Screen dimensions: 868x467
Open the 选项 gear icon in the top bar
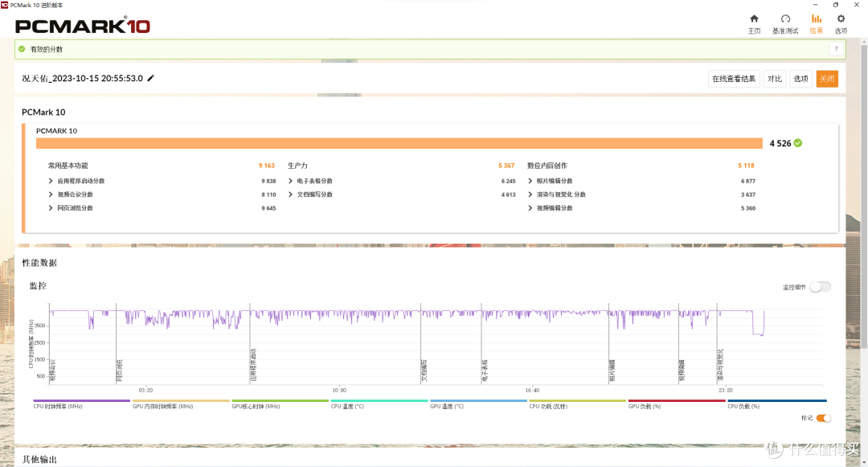841,18
